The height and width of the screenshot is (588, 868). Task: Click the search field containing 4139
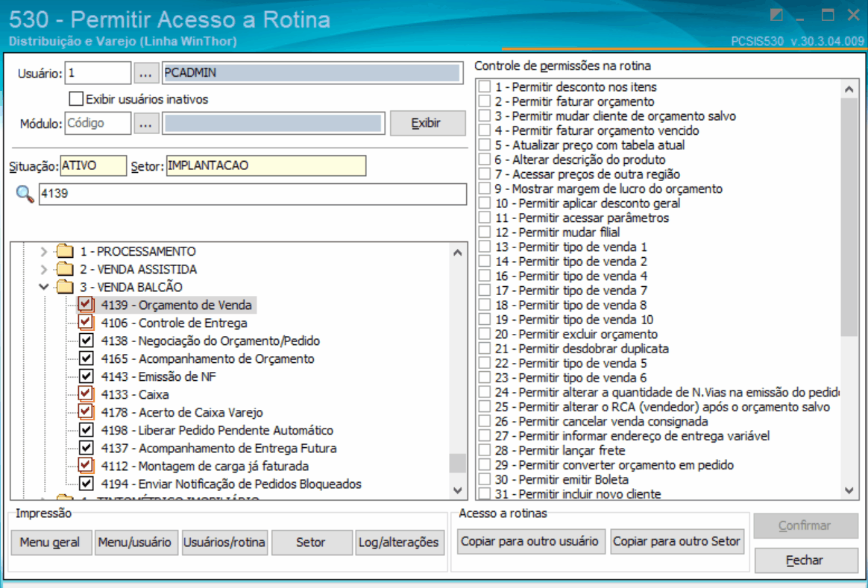[253, 194]
